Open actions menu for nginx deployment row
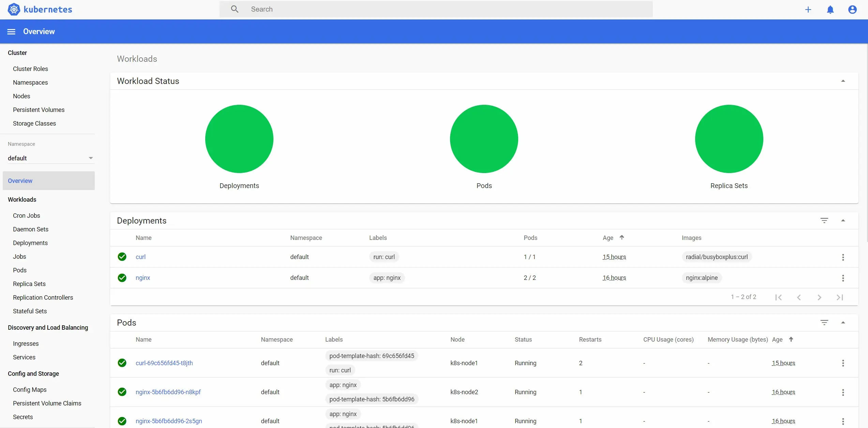 (843, 278)
